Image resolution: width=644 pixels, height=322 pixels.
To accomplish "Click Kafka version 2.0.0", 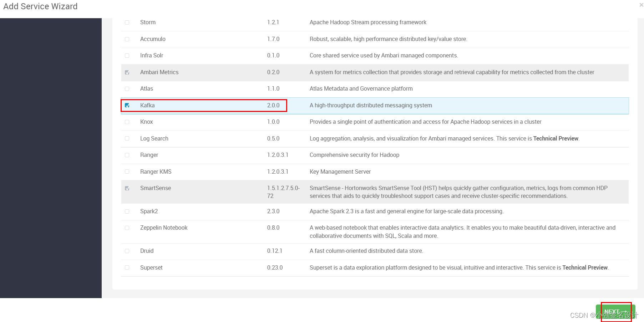I will coord(273,105).
